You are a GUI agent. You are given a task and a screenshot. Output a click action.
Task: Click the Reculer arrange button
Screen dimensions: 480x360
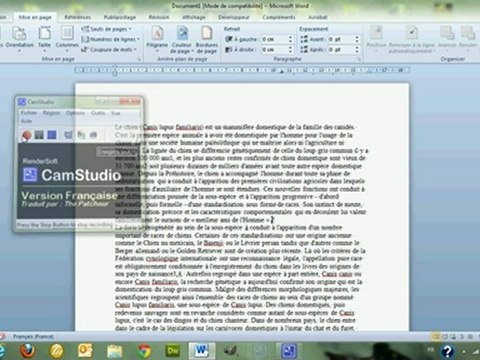pyautogui.click(x=468, y=38)
